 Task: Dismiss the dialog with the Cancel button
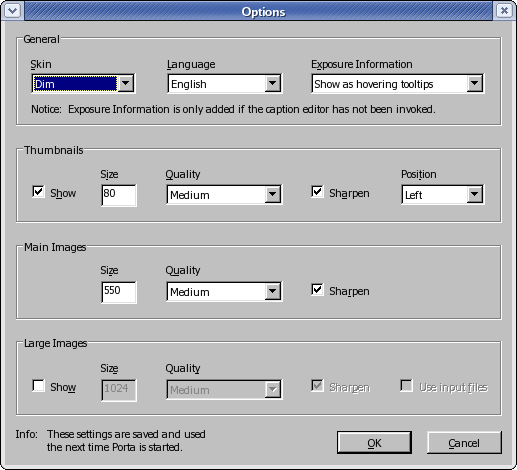(464, 443)
